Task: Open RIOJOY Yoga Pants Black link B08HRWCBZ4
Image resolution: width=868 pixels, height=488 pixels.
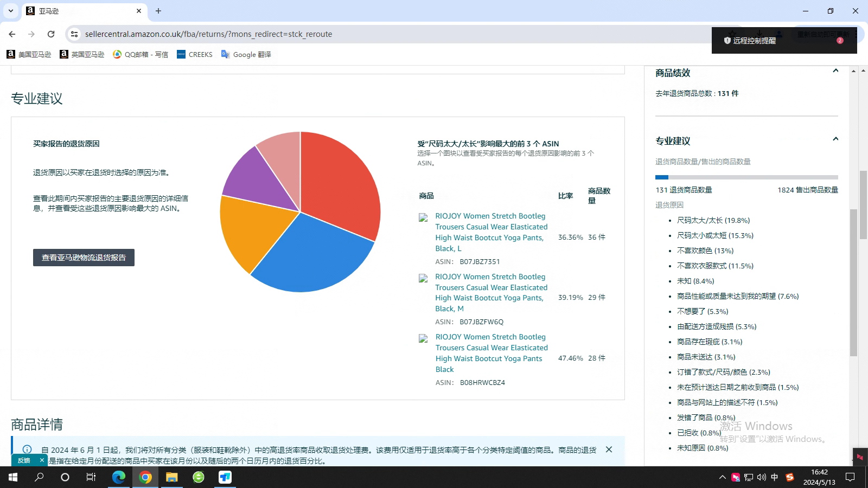Action: 491,353
